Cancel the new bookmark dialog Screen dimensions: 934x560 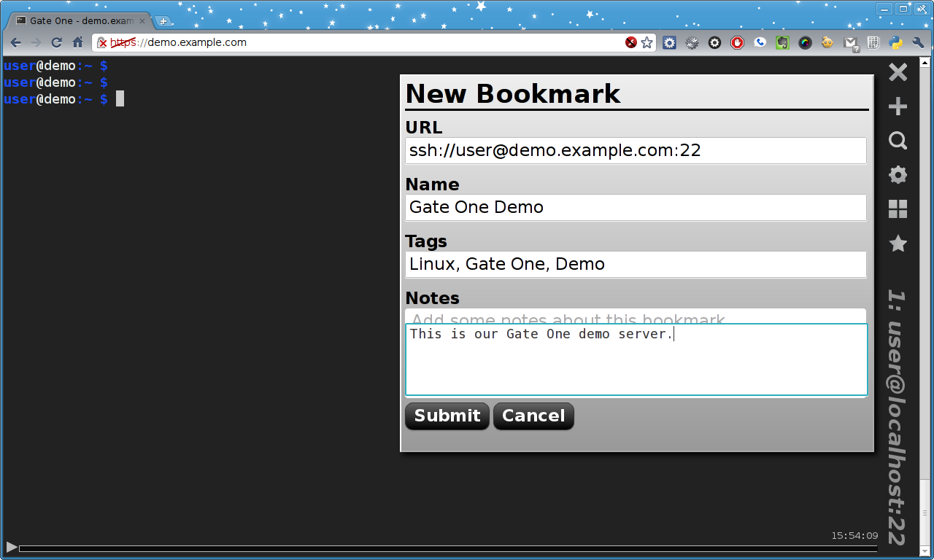(x=533, y=416)
